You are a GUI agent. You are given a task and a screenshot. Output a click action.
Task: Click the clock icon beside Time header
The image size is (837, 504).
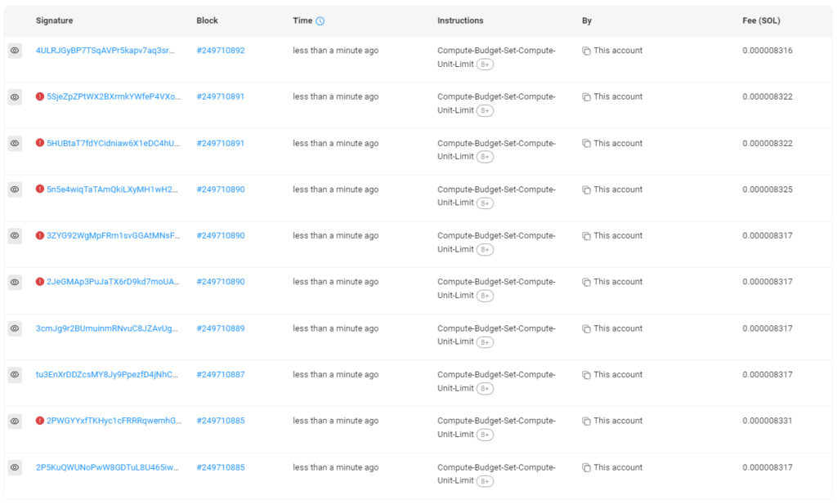(320, 21)
